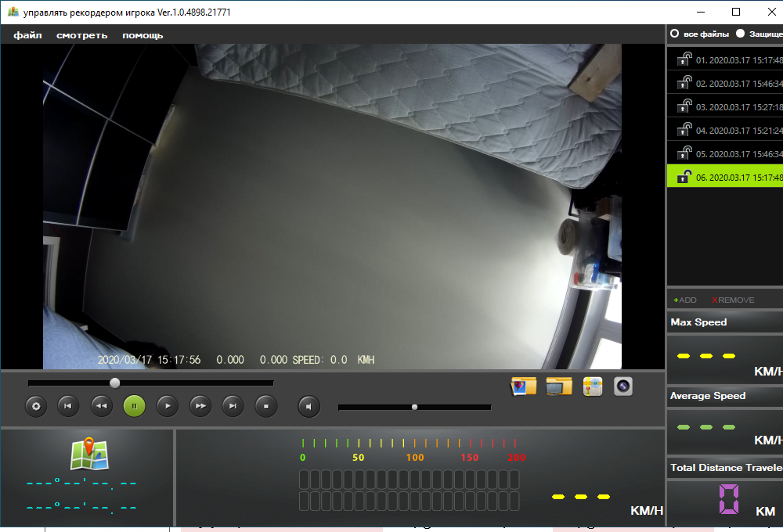
Task: Skip to next file button
Action: click(x=233, y=406)
